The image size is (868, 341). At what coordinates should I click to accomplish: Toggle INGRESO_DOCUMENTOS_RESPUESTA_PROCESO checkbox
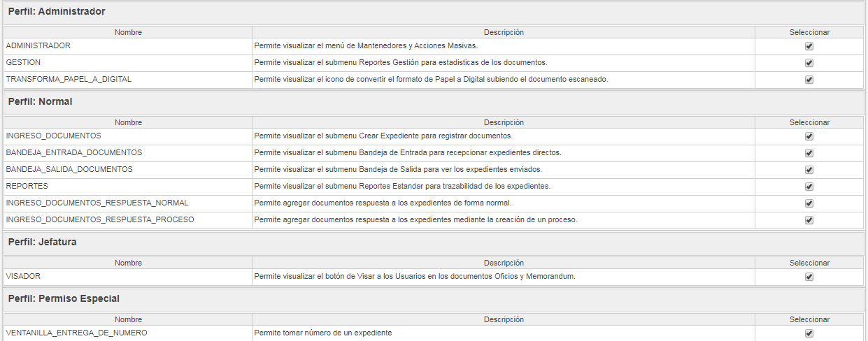click(x=809, y=220)
